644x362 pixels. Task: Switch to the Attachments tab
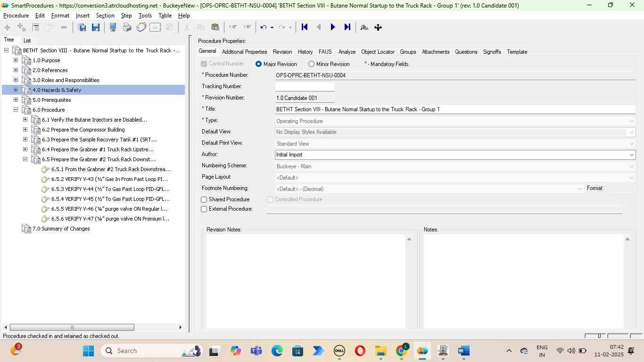click(x=436, y=52)
